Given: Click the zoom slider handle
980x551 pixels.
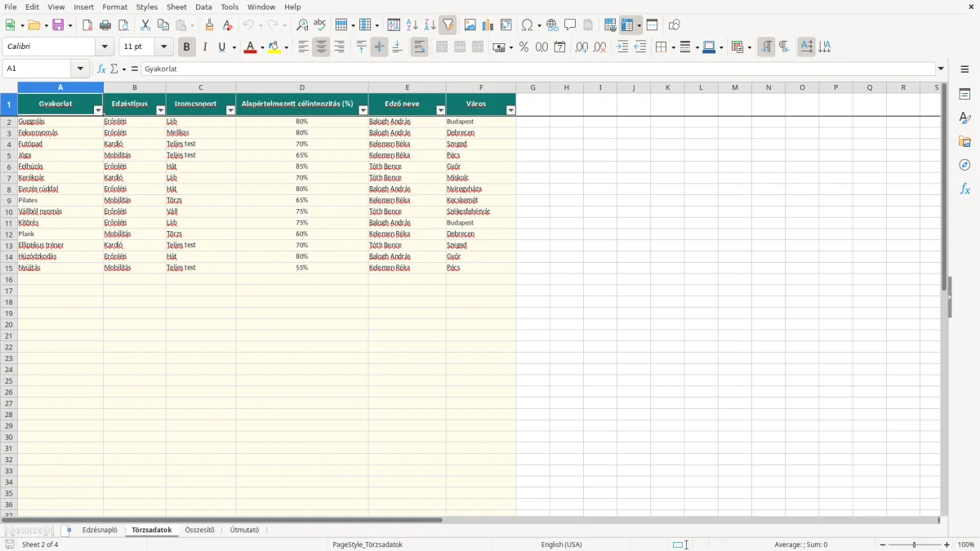Looking at the screenshot, I should click(x=915, y=544).
